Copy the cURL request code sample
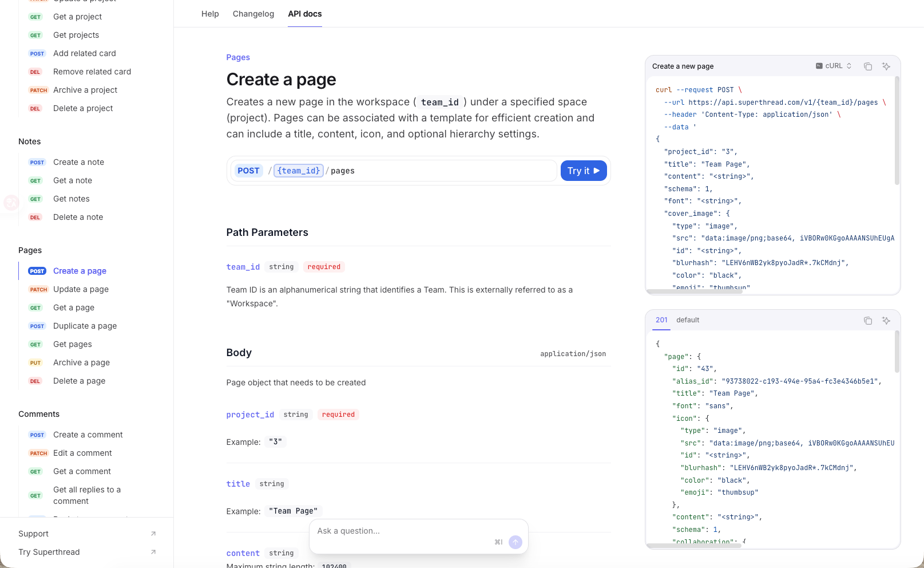 tap(868, 66)
